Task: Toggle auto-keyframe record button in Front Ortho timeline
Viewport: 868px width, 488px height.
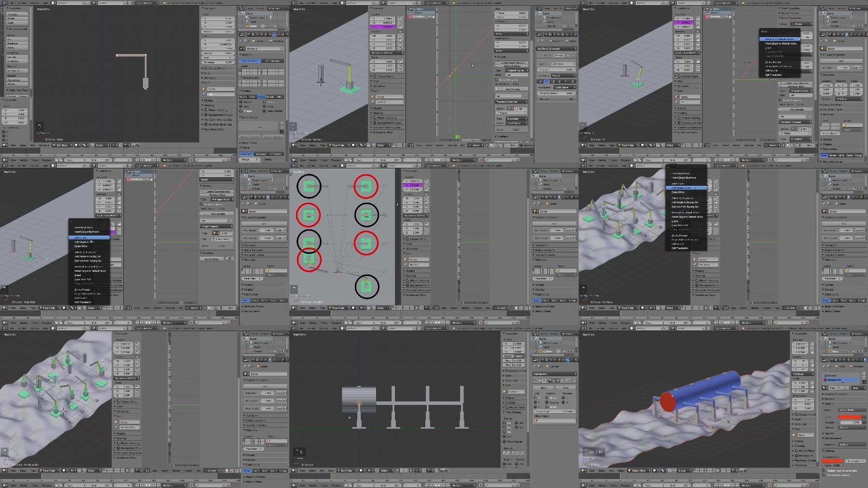Action: click(x=191, y=160)
